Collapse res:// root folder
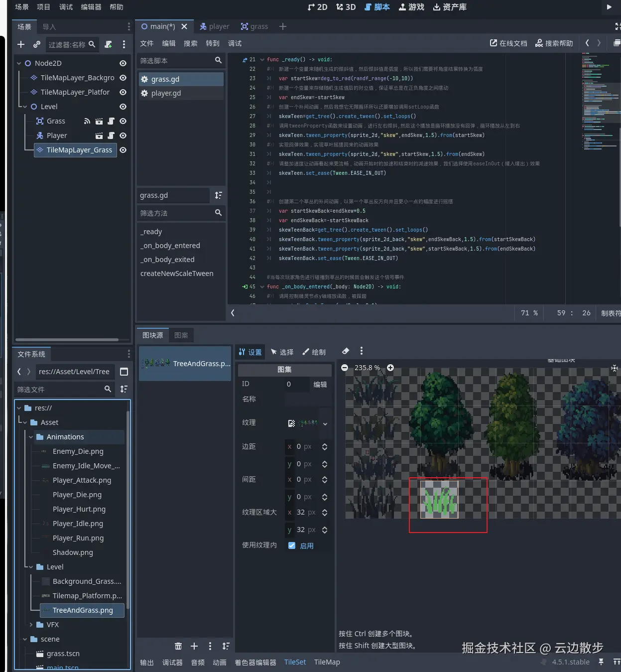Viewport: 621px width, 672px height. coord(19,408)
